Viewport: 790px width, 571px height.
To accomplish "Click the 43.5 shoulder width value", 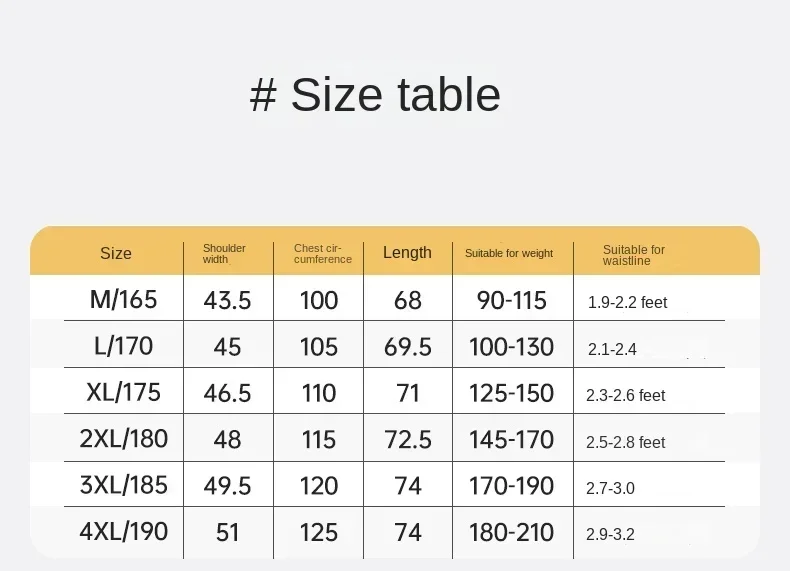I will [227, 300].
